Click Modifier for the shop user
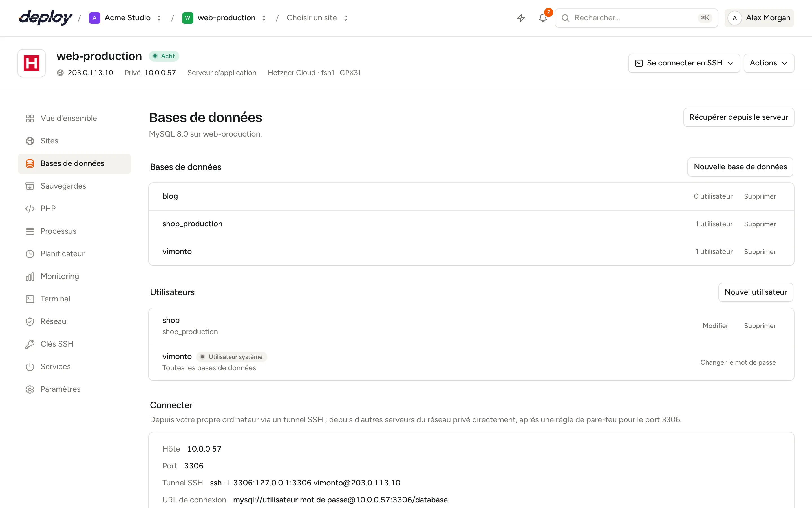This screenshot has width=812, height=508. click(x=715, y=326)
